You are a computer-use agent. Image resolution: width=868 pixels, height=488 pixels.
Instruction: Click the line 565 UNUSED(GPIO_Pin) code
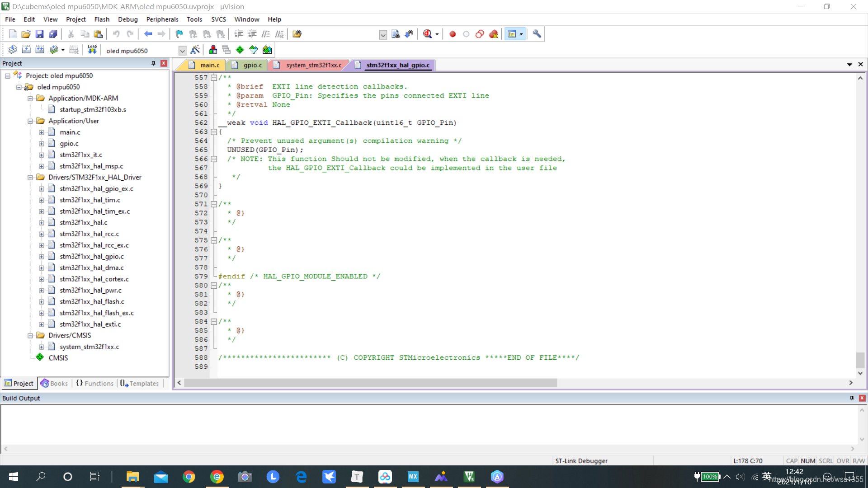265,150
